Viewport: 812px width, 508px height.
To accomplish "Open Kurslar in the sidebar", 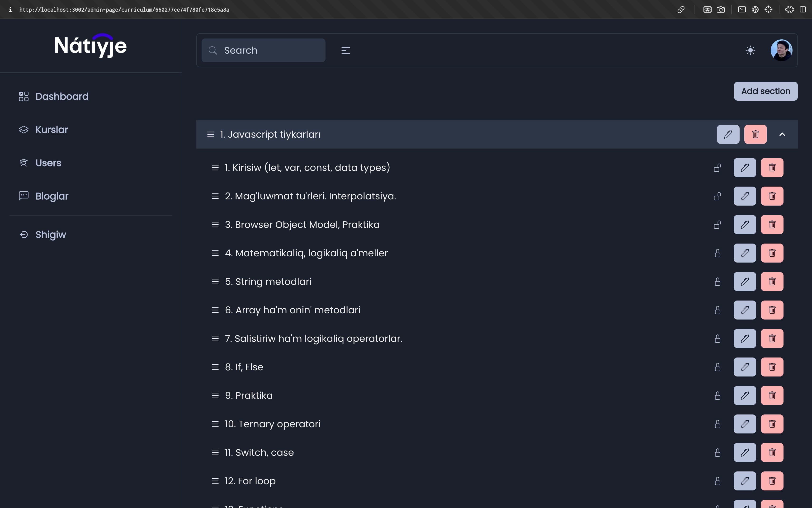I will tap(51, 130).
